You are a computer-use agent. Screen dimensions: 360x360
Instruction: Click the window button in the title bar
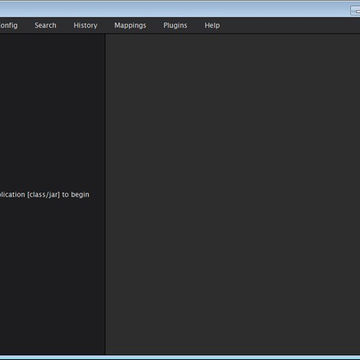(x=355, y=11)
